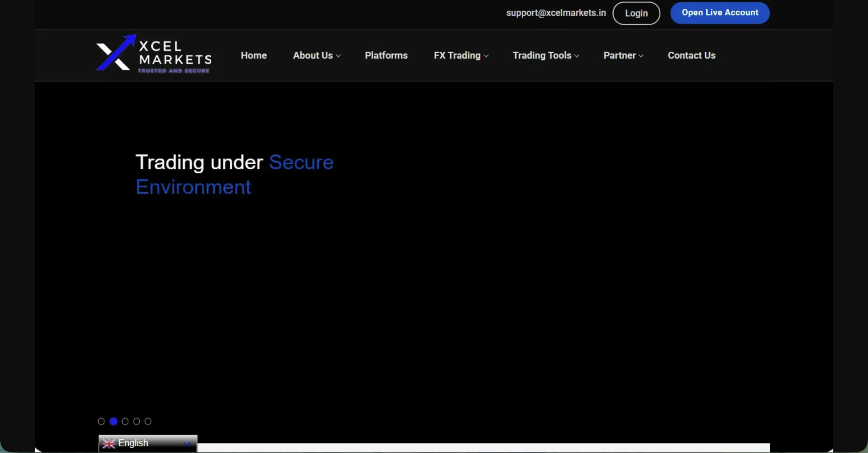Image resolution: width=868 pixels, height=453 pixels.
Task: Click the fourth carousel dot
Action: [136, 421]
